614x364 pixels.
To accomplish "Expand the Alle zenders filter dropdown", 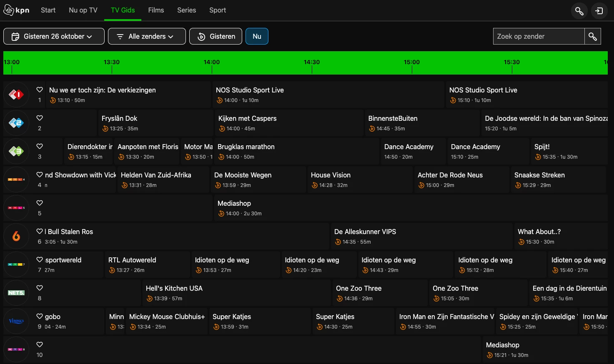I will coord(147,37).
